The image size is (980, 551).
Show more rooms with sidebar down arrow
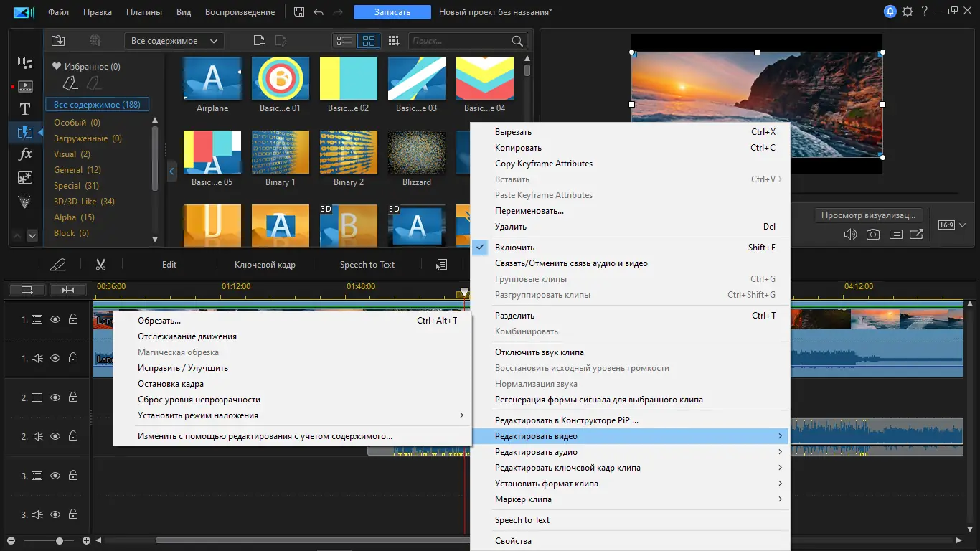[32, 235]
